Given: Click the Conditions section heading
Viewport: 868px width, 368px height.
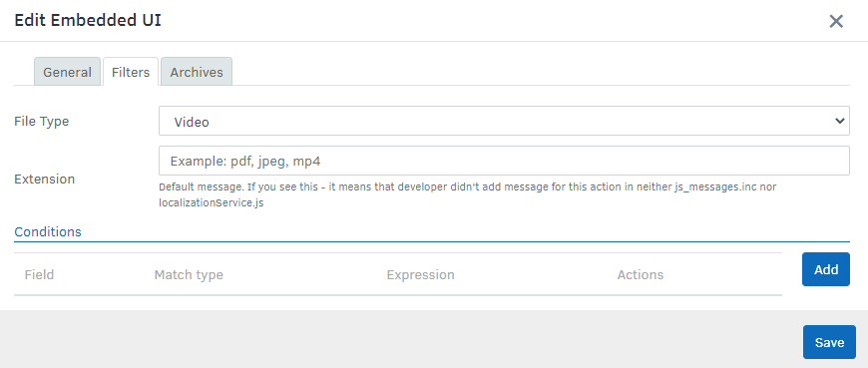Looking at the screenshot, I should pos(48,231).
